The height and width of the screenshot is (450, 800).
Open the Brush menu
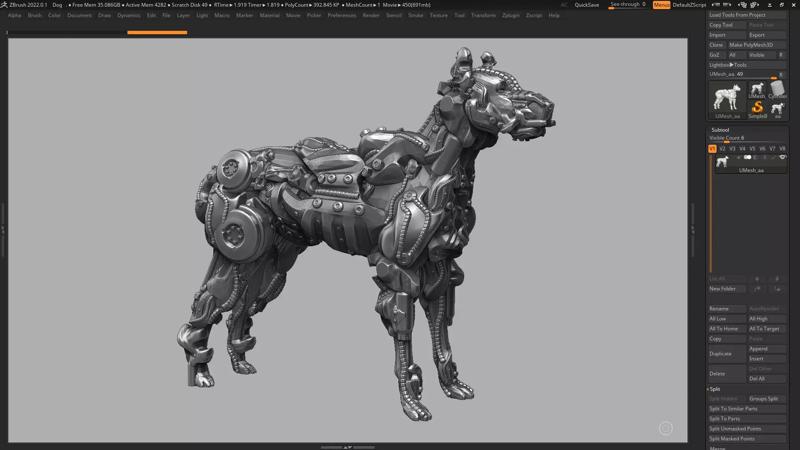point(35,16)
